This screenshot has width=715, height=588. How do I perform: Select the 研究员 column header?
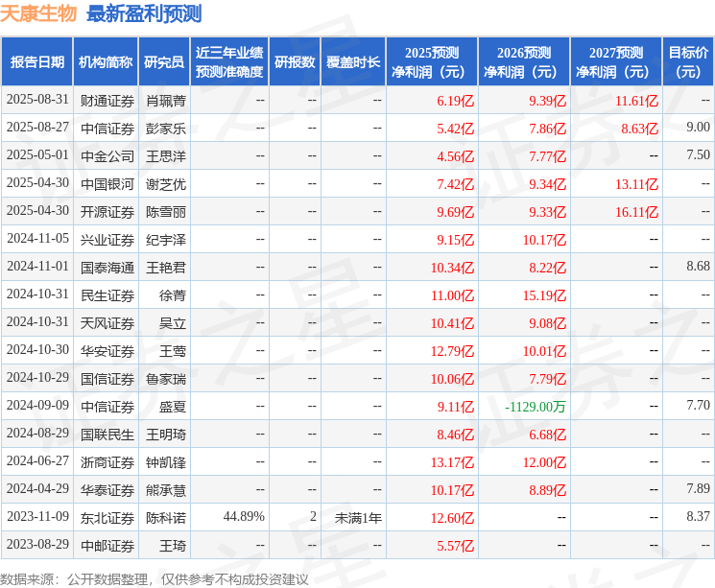[164, 62]
